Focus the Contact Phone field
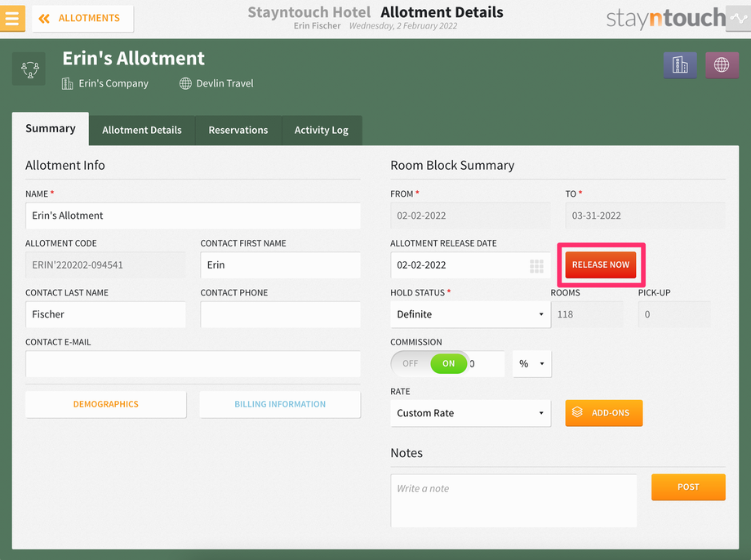The image size is (751, 560). (x=280, y=314)
